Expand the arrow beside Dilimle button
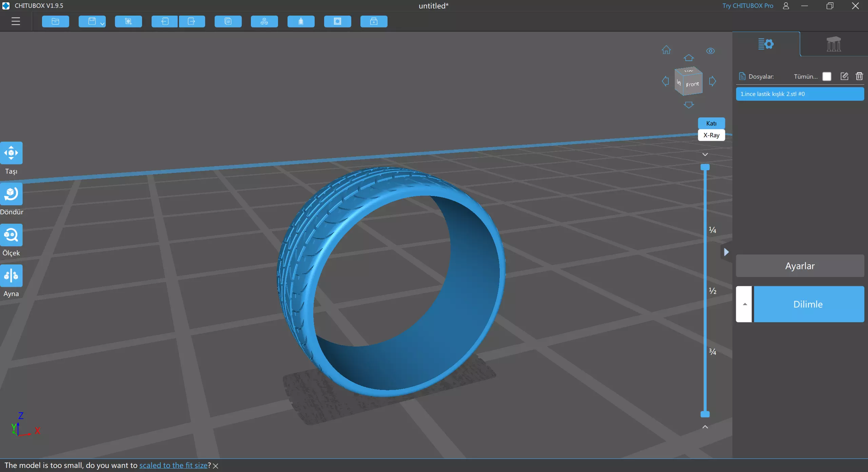This screenshot has height=472, width=868. (x=745, y=304)
